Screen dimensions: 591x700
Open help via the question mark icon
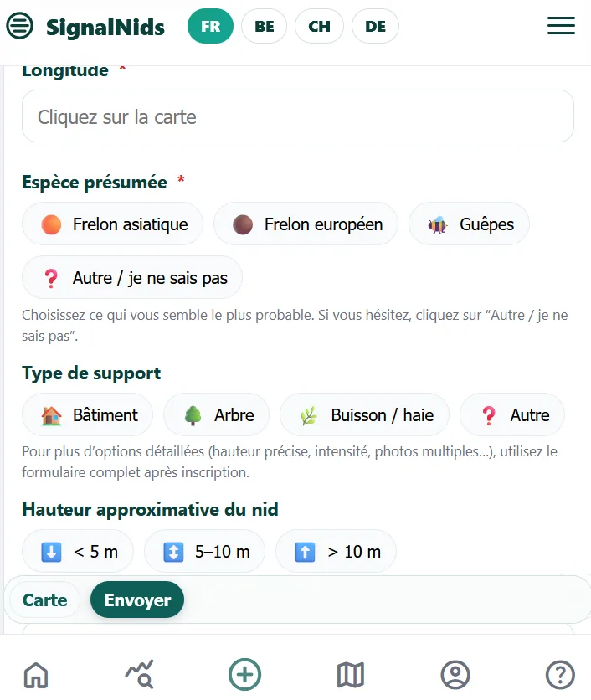tap(559, 674)
